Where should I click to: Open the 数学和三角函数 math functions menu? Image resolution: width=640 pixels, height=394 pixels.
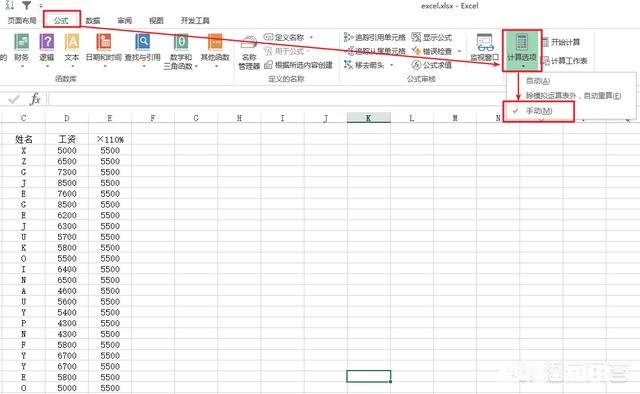(x=180, y=51)
